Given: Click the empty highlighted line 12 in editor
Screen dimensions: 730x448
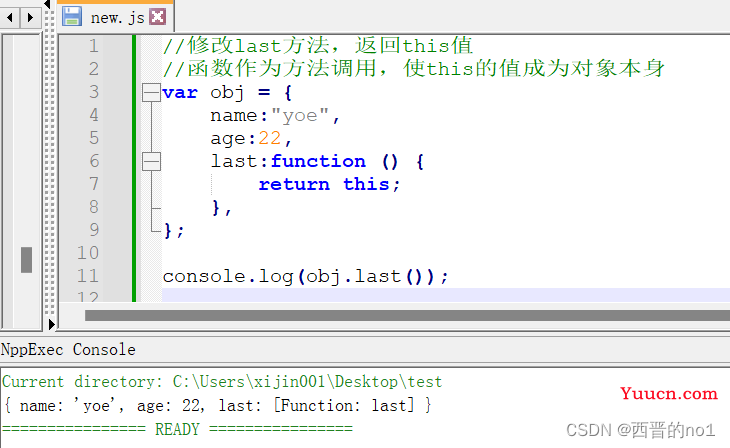Looking at the screenshot, I should pyautogui.click(x=446, y=295).
